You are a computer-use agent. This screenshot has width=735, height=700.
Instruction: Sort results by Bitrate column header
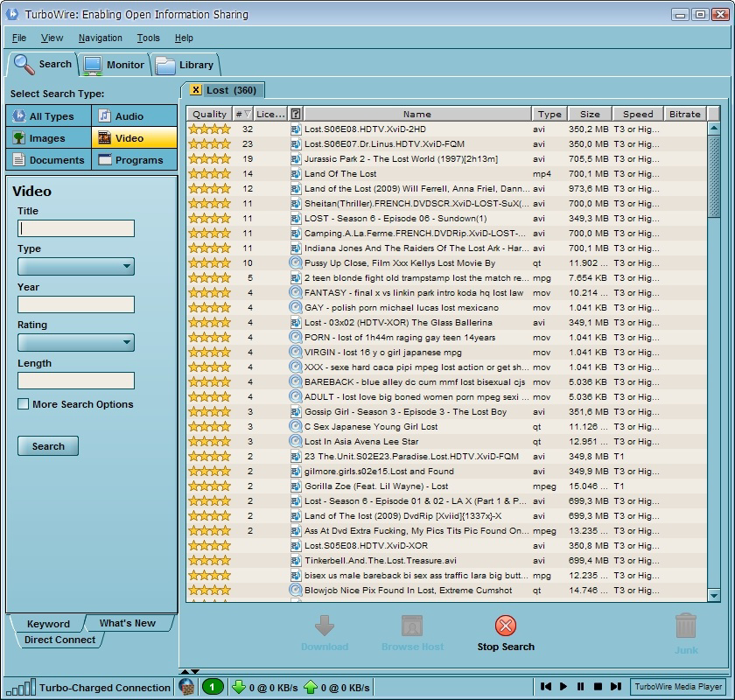point(685,114)
